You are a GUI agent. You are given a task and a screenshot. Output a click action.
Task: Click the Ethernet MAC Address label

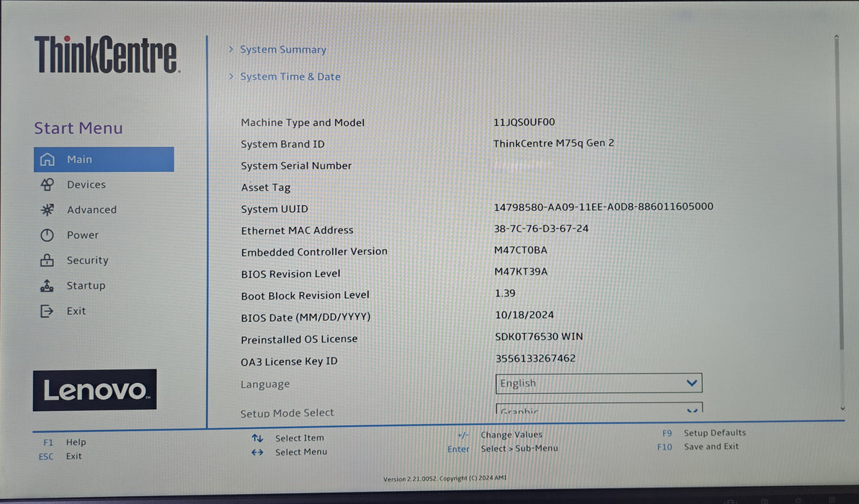[x=297, y=230]
